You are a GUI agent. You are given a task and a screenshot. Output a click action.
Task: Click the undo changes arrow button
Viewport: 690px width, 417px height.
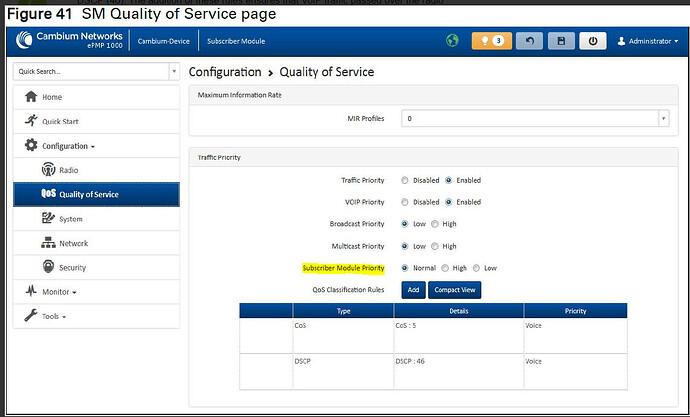[529, 41]
